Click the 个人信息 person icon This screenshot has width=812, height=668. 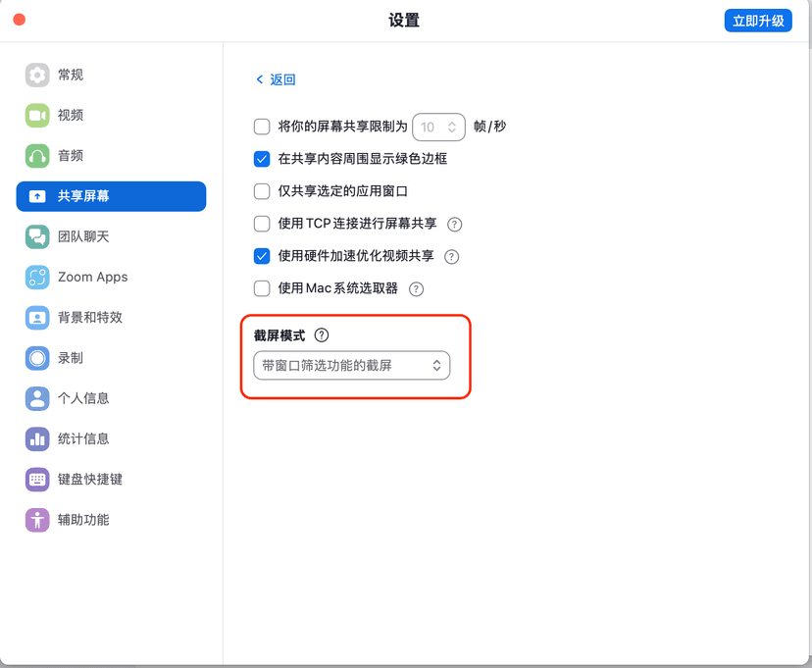(x=37, y=398)
